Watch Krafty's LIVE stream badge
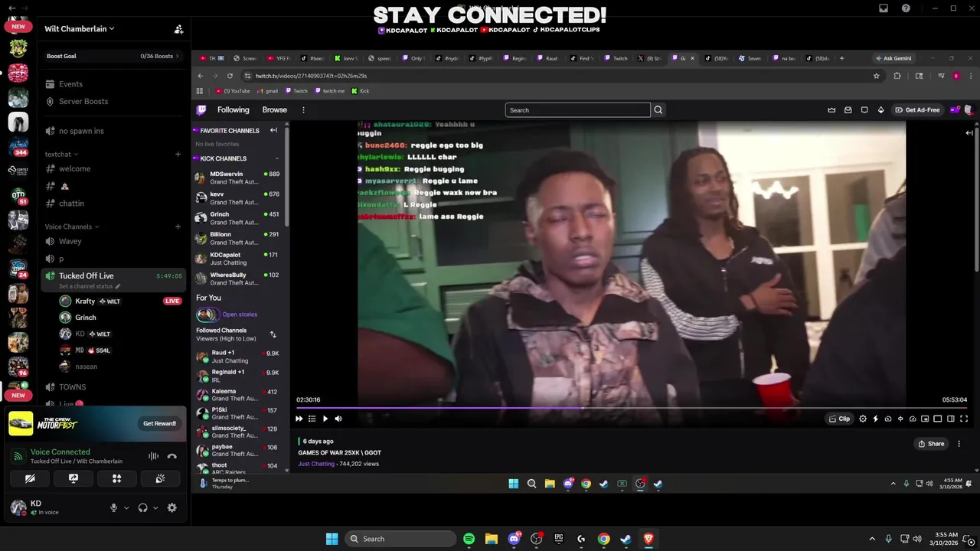This screenshot has width=980, height=551. coord(172,302)
